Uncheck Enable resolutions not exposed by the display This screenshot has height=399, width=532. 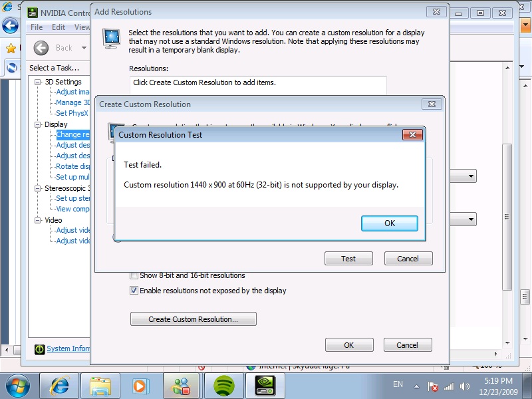coord(133,290)
